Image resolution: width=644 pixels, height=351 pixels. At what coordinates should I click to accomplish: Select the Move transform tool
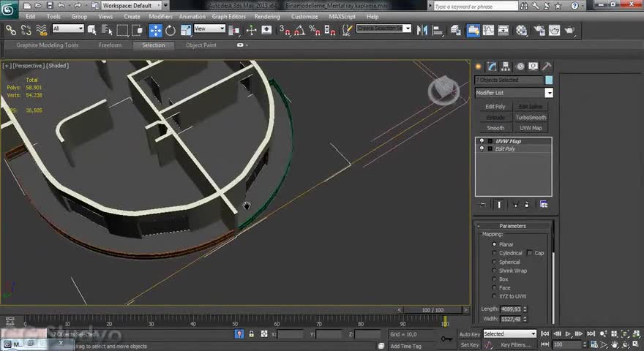point(156,30)
